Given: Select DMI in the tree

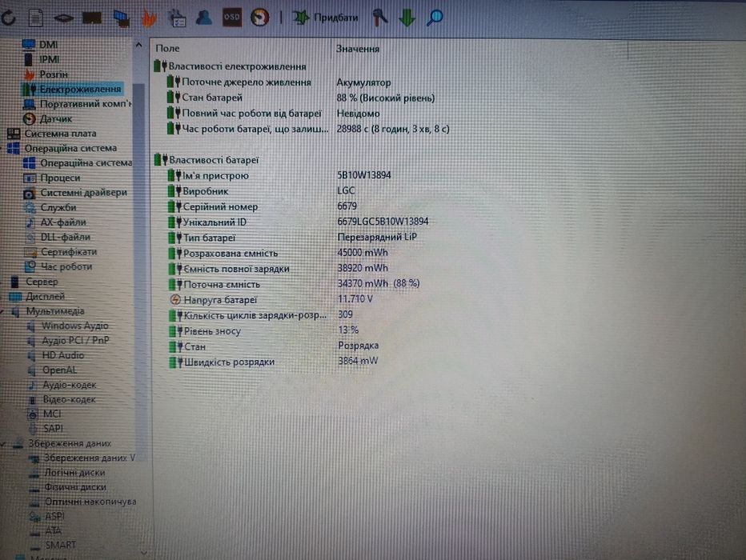Looking at the screenshot, I should pos(48,45).
